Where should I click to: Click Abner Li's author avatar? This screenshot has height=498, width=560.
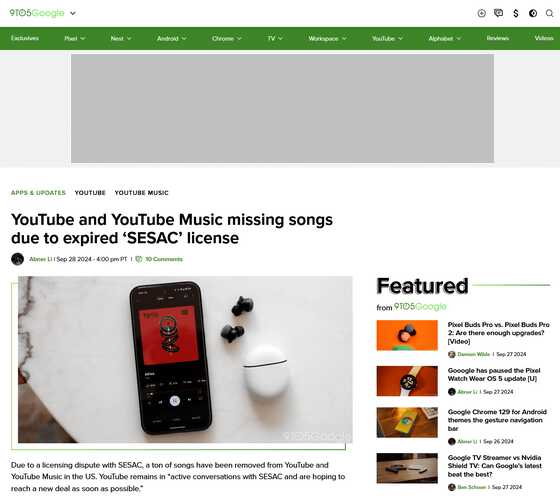click(x=18, y=259)
